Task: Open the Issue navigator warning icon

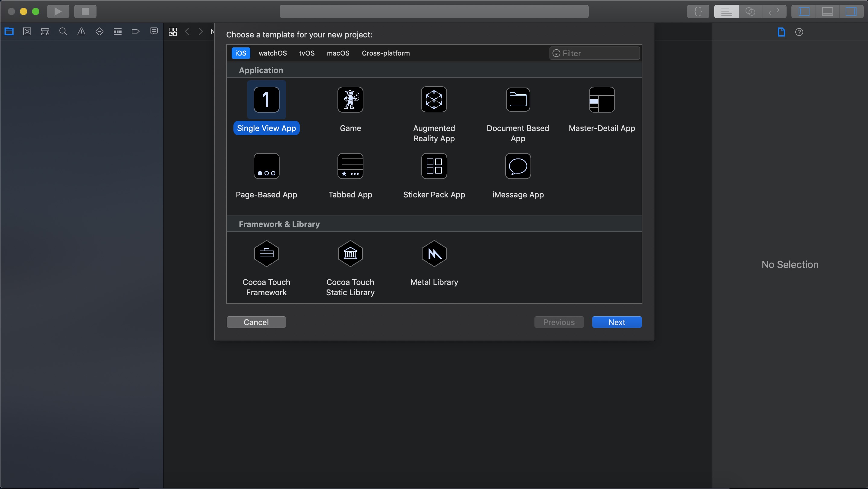Action: (81, 32)
